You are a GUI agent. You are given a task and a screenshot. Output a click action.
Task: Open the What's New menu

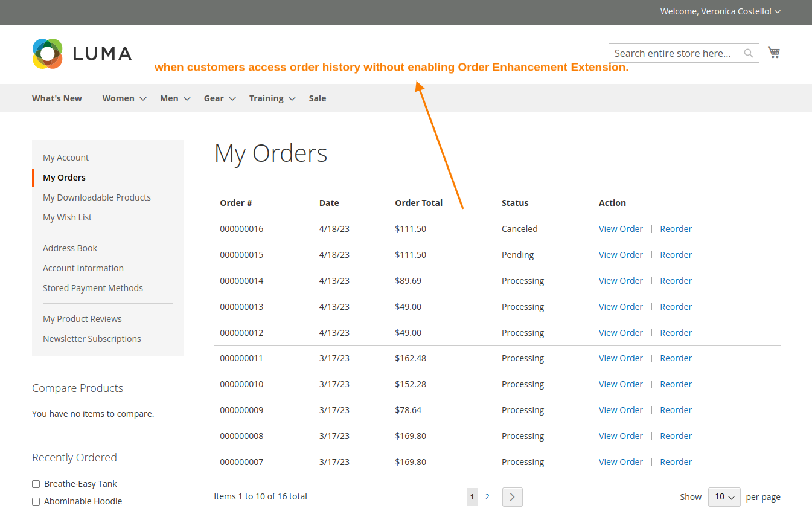click(x=56, y=98)
